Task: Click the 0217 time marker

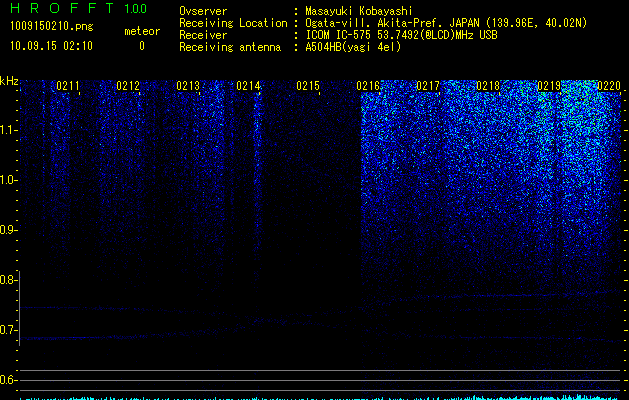Action: (x=428, y=86)
